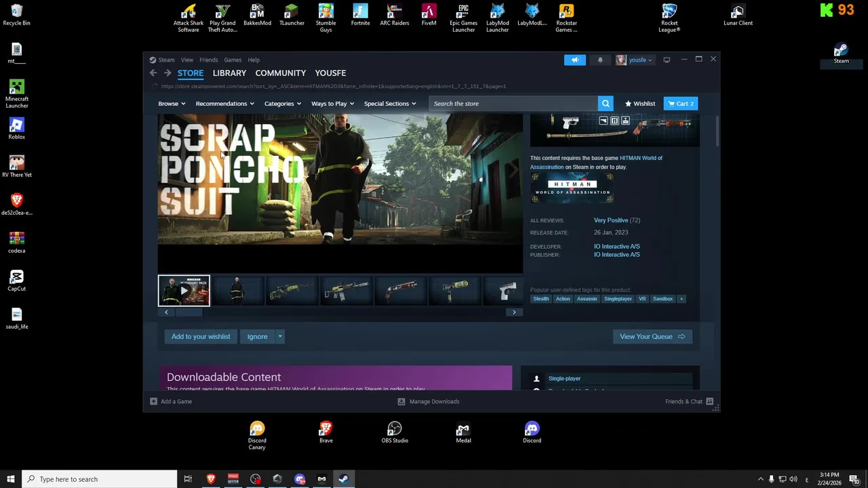Go forward using Steam's forward arrow

point(167,73)
